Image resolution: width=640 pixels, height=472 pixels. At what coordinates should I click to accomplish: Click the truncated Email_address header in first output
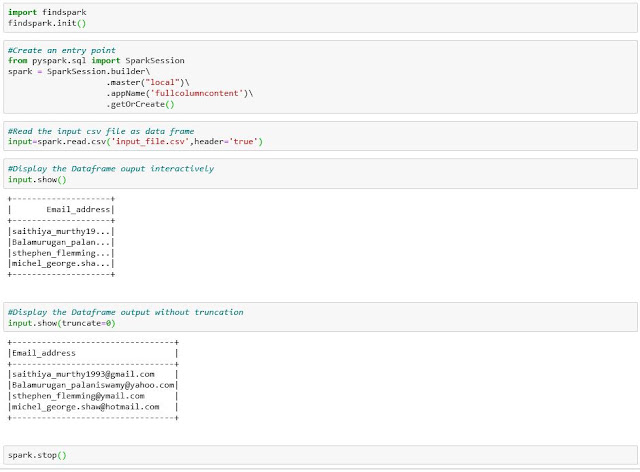[78, 209]
